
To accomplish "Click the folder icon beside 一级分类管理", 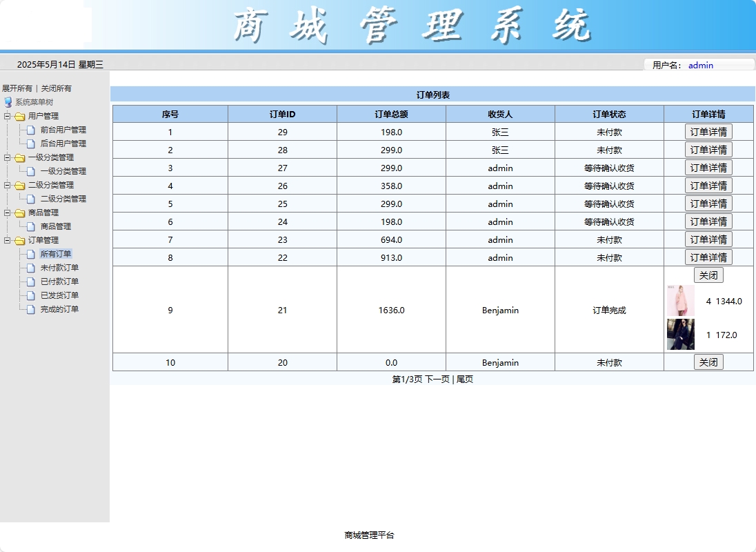I will click(x=21, y=157).
